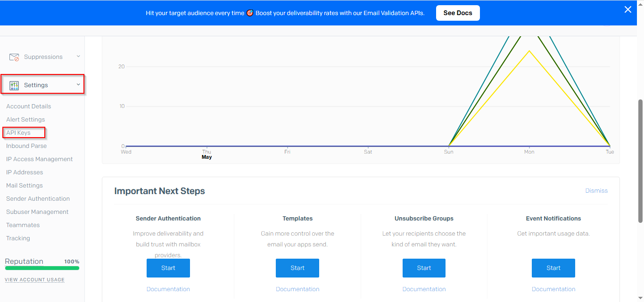The image size is (644, 302).
Task: Click the Fri label on chart axis
Action: click(x=287, y=152)
